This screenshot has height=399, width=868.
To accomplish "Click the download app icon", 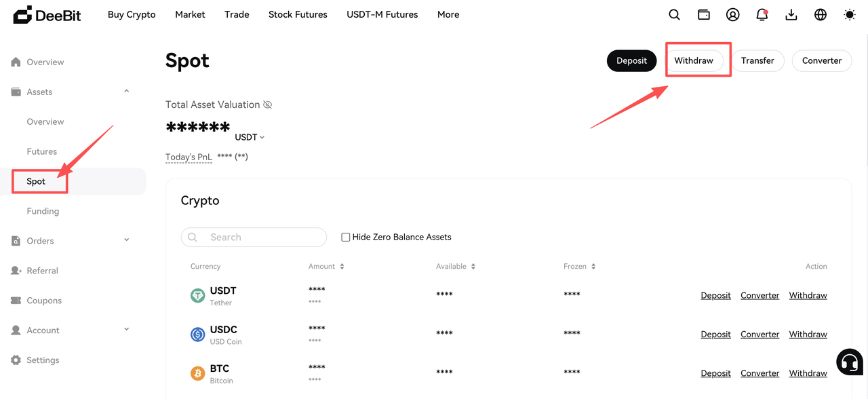I will 791,14.
